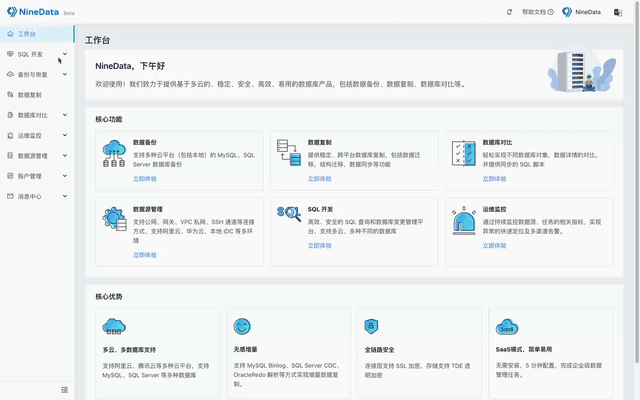Screen dimensions: 640x400
Task: Expand the 数据源管理 chevron in the sidebar
Action: [65, 156]
